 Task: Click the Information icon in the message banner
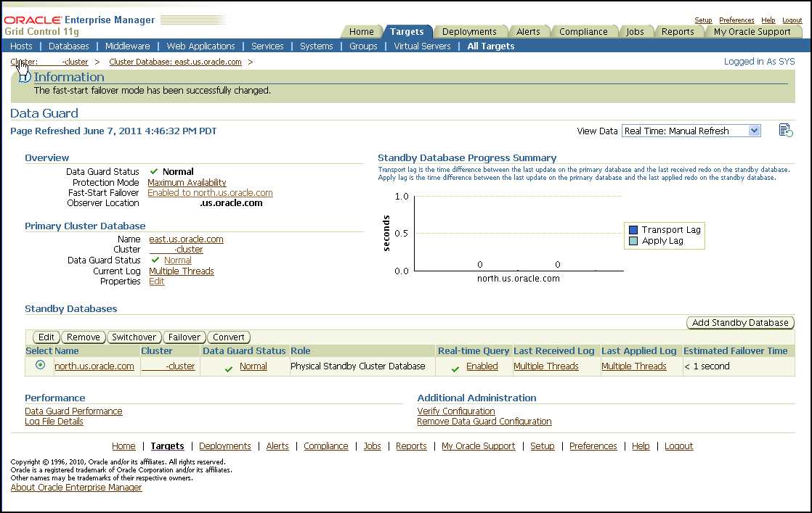24,76
